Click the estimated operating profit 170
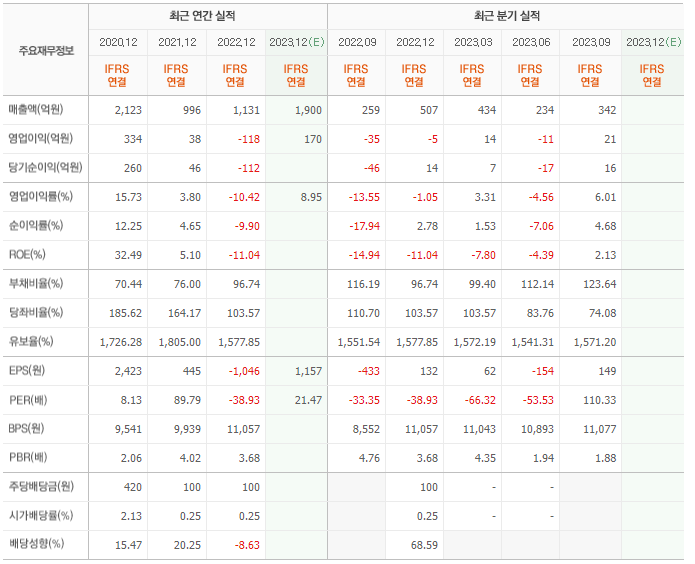The image size is (695, 564). click(x=313, y=139)
